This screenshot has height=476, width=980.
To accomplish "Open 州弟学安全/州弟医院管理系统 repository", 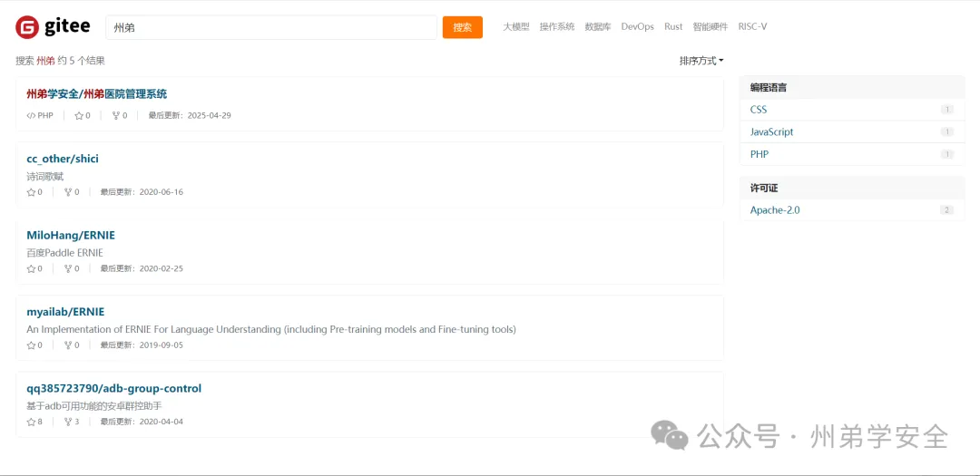I will click(97, 94).
